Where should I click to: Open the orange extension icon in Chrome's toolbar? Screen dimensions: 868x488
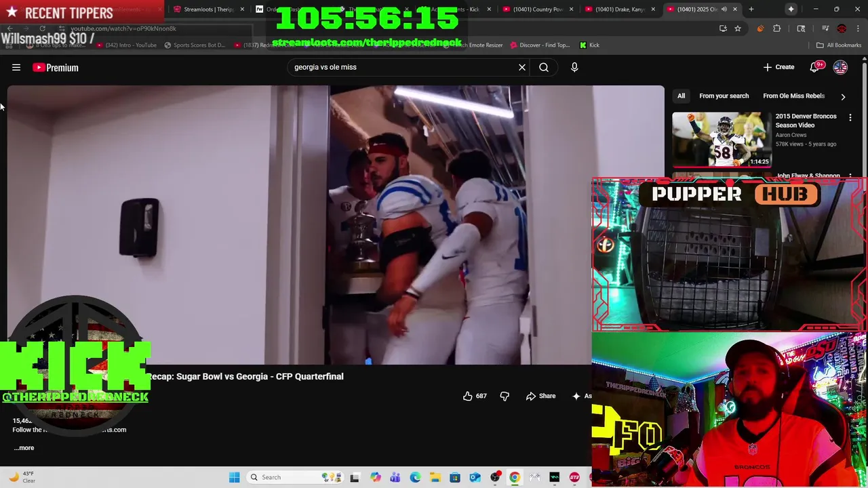pos(760,28)
